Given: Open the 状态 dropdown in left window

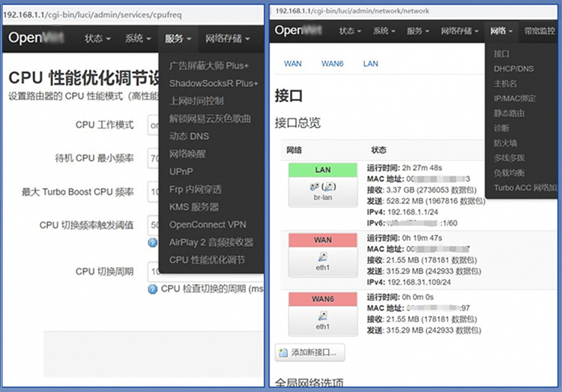Looking at the screenshot, I should point(97,38).
